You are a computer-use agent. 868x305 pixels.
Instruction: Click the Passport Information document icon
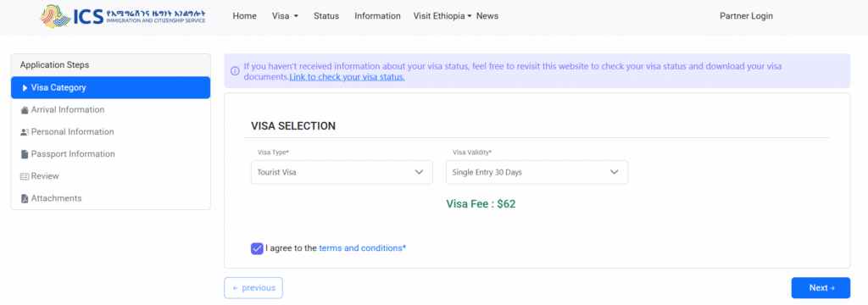point(25,154)
